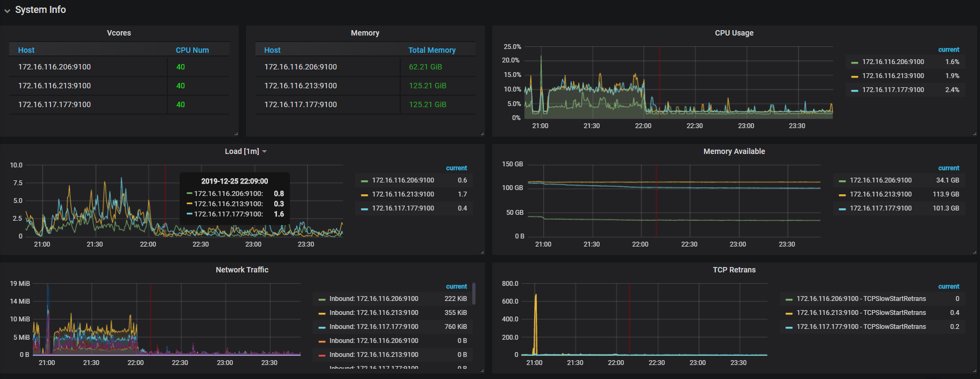Collapse the System Info row chevron
This screenshot has width=980, height=379.
pyautogui.click(x=7, y=11)
